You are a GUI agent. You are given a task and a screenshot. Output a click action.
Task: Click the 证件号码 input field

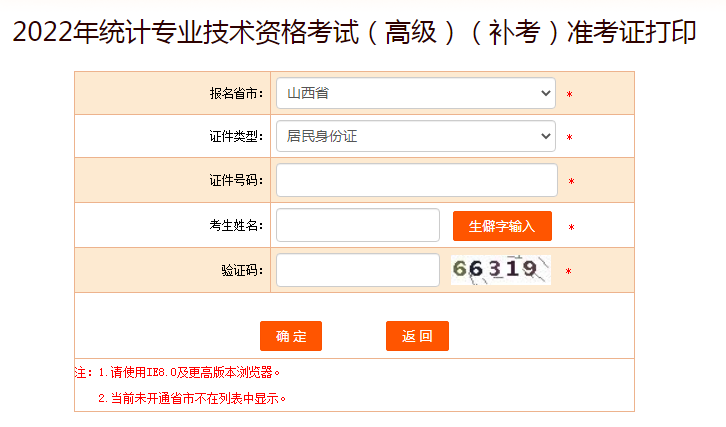pos(416,180)
